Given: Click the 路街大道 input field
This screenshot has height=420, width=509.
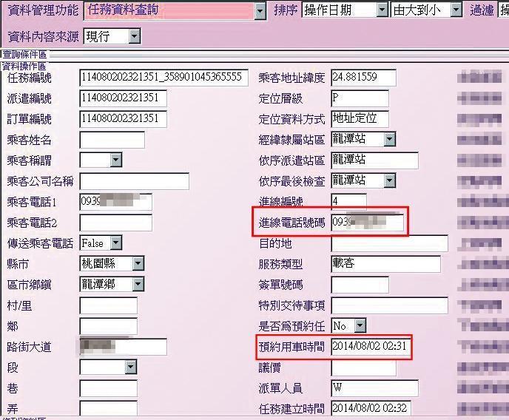Looking at the screenshot, I should click(x=123, y=347).
